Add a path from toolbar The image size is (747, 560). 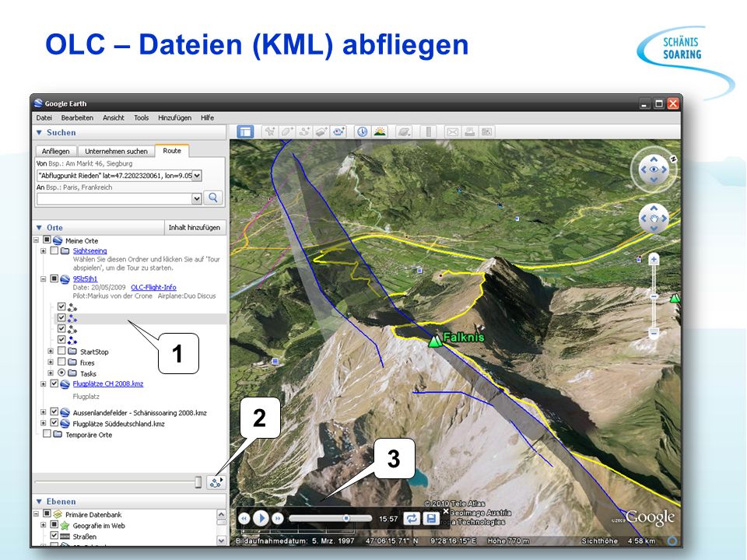304,132
